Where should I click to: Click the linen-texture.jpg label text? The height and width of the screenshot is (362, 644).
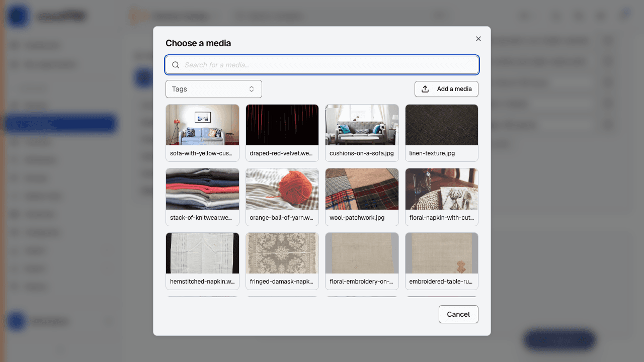point(432,153)
